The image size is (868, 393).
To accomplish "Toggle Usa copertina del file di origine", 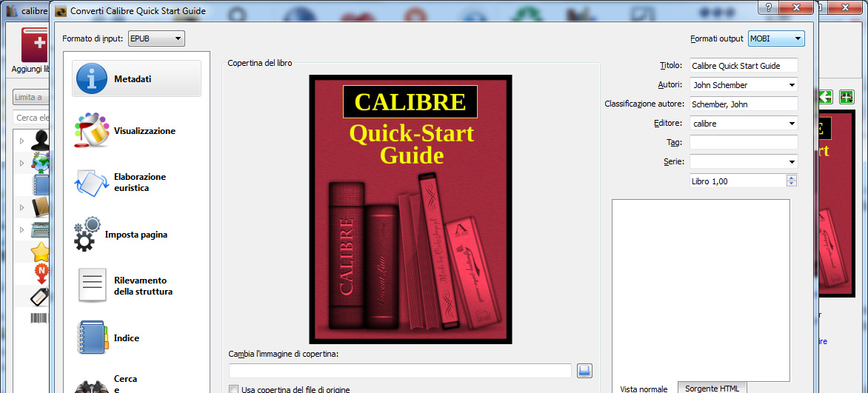I will pos(233,389).
